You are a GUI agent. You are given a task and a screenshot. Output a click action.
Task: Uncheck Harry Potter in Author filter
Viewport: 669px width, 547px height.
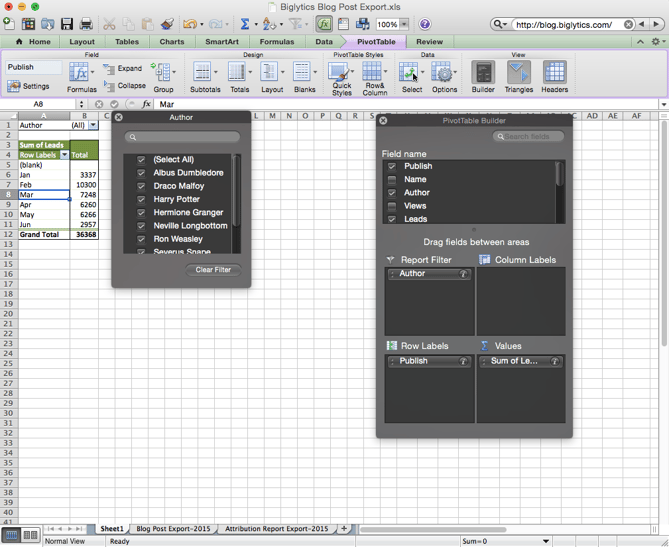(141, 199)
